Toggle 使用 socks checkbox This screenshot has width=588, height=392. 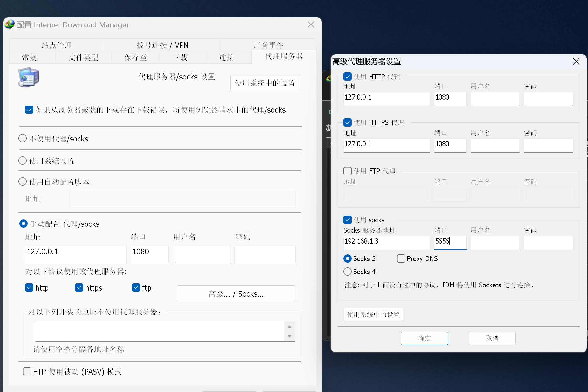pyautogui.click(x=348, y=220)
